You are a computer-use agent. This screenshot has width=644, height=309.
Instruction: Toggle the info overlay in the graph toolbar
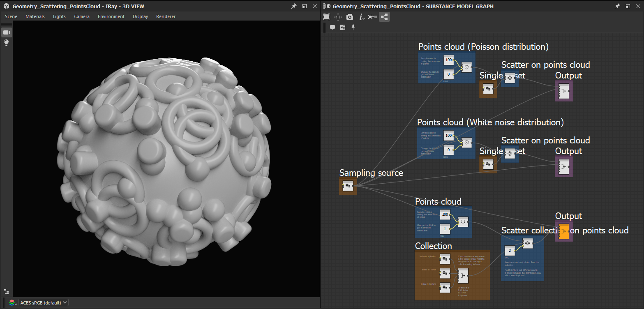(360, 17)
